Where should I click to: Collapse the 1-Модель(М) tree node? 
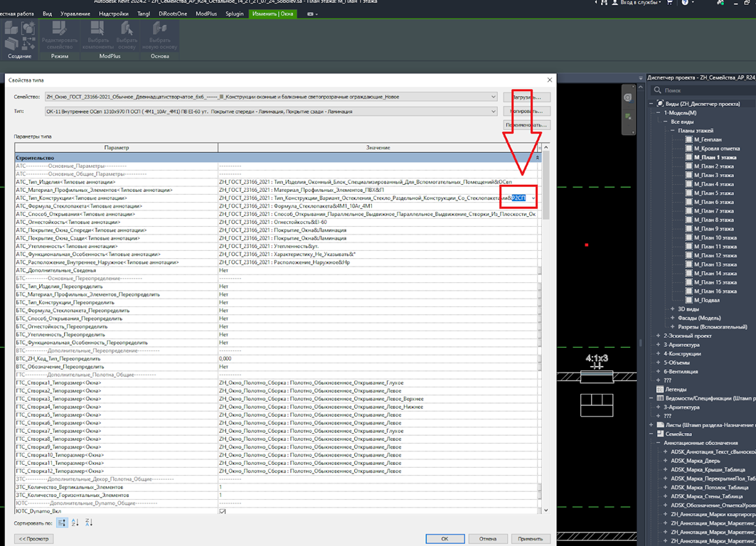pos(658,113)
